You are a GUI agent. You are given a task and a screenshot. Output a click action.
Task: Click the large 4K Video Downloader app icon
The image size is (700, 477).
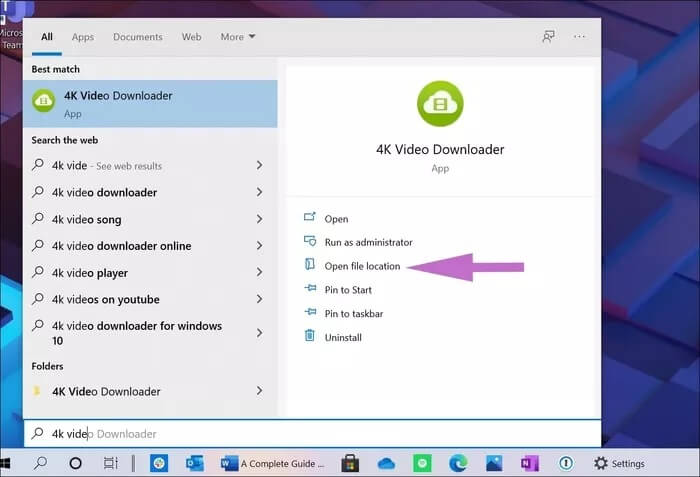point(440,104)
